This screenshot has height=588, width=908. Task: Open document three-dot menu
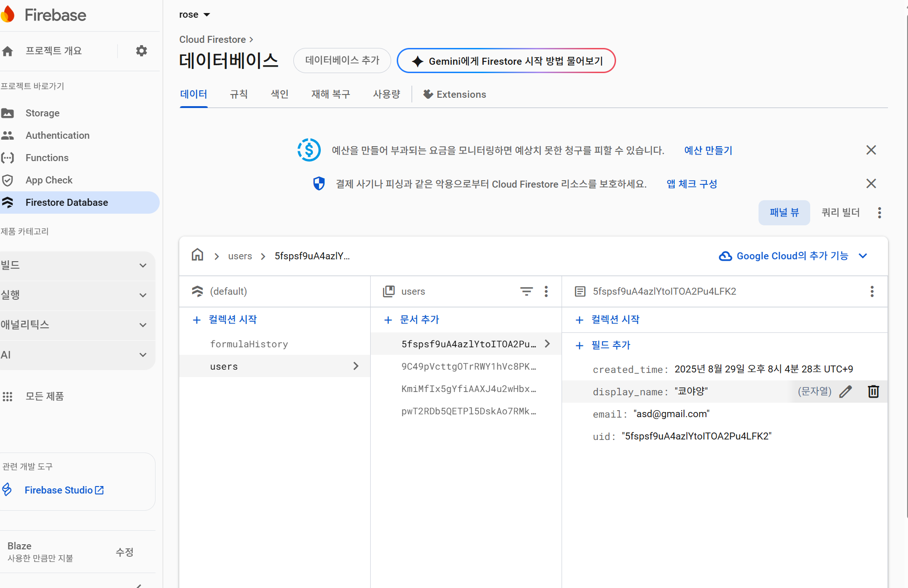pos(872,291)
